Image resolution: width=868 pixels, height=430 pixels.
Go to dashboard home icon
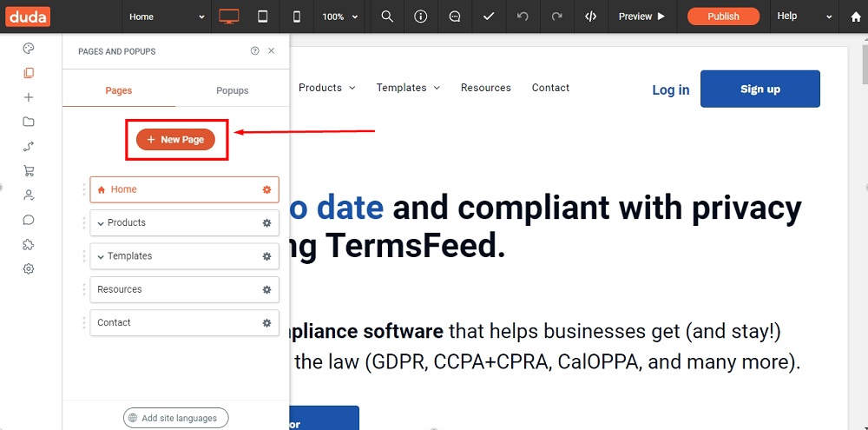856,17
